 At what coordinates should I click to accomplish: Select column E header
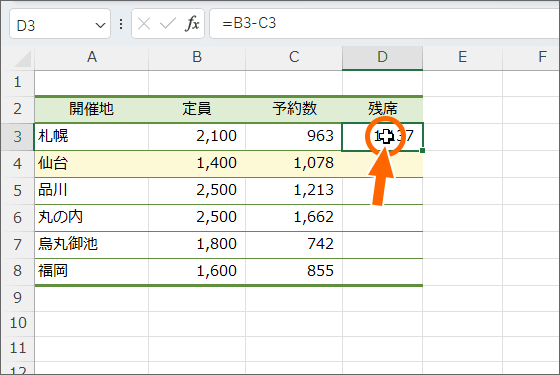coord(462,57)
